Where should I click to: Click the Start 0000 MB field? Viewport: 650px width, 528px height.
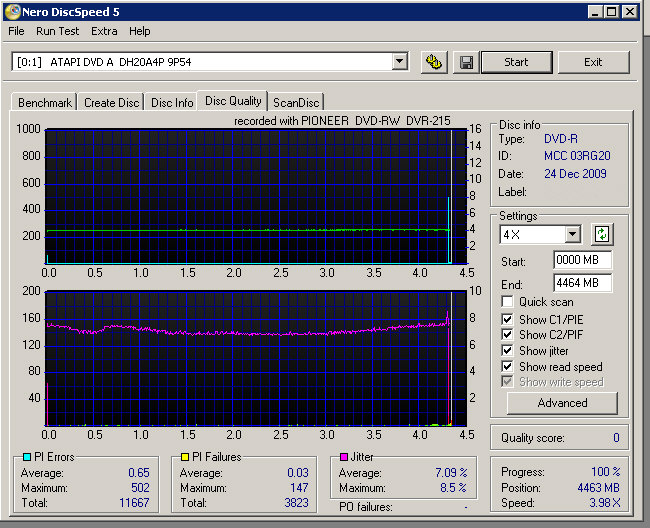[x=582, y=260]
